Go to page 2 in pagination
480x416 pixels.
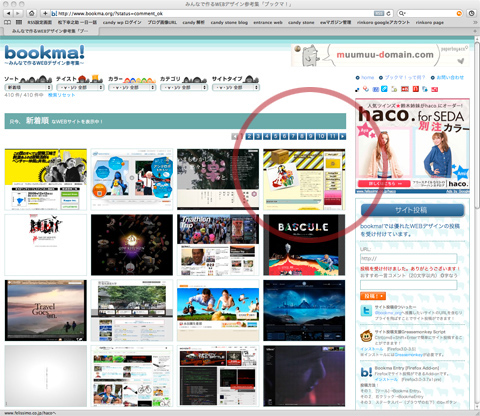click(249, 136)
